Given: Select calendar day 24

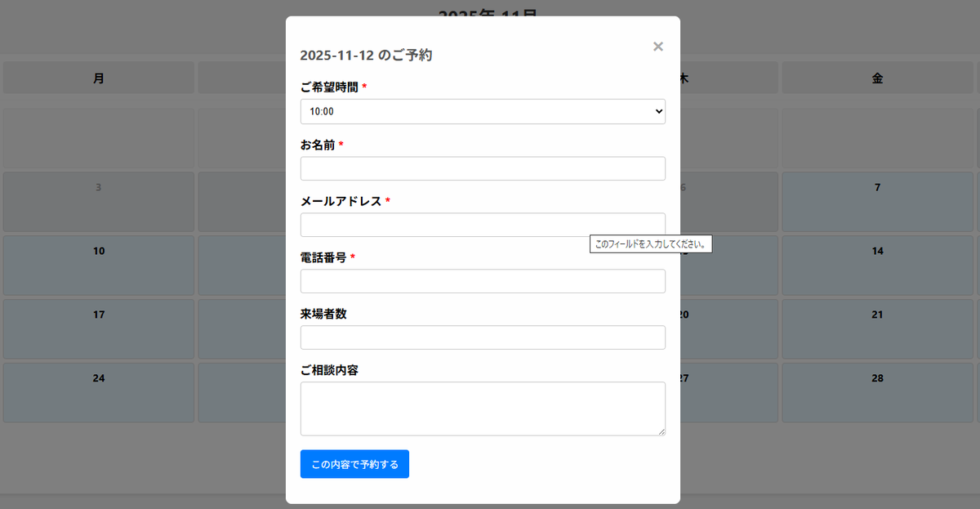Looking at the screenshot, I should [99, 392].
